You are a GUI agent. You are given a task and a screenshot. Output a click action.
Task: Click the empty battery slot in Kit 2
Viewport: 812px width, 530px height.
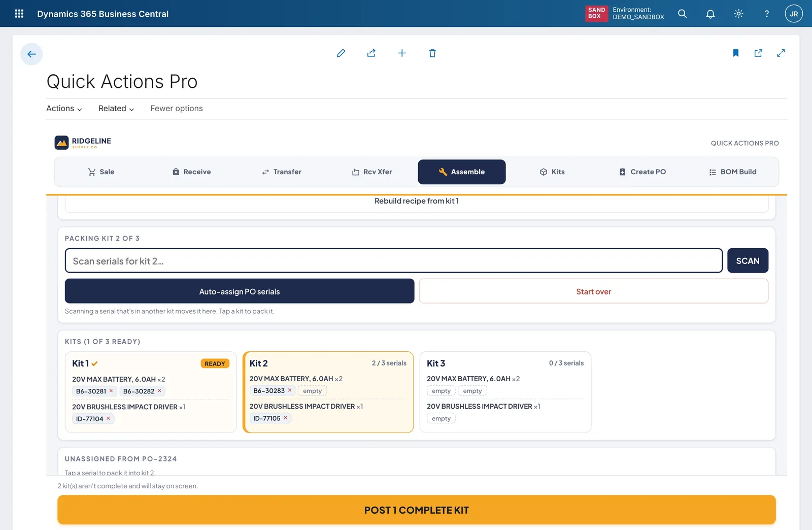tap(312, 391)
